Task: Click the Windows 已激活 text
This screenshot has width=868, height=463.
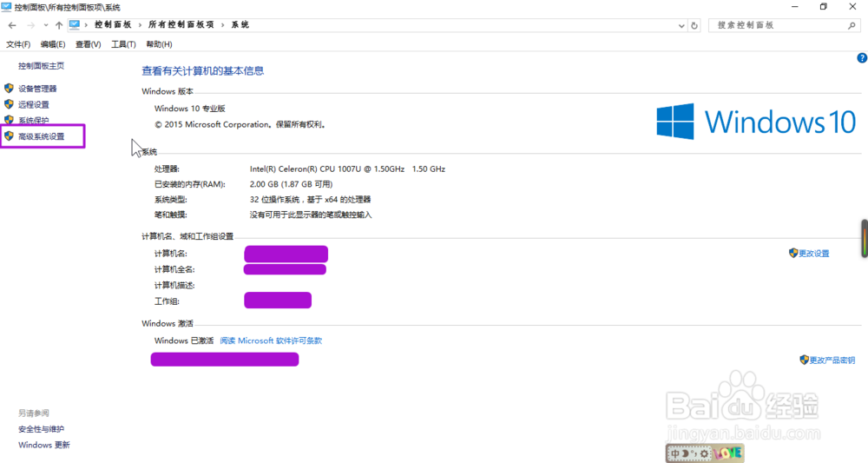Action: pos(184,341)
